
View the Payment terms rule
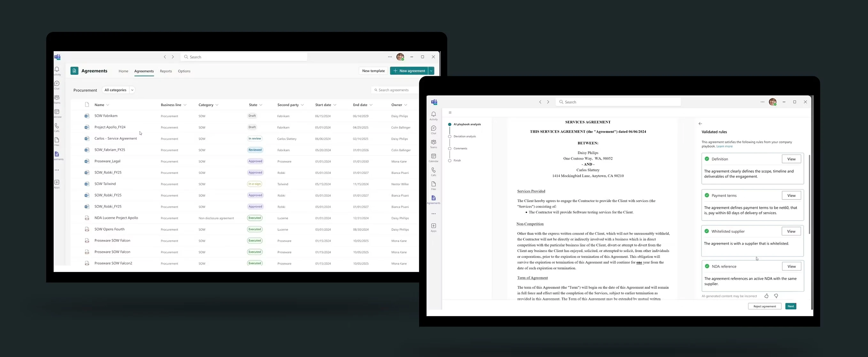click(791, 195)
